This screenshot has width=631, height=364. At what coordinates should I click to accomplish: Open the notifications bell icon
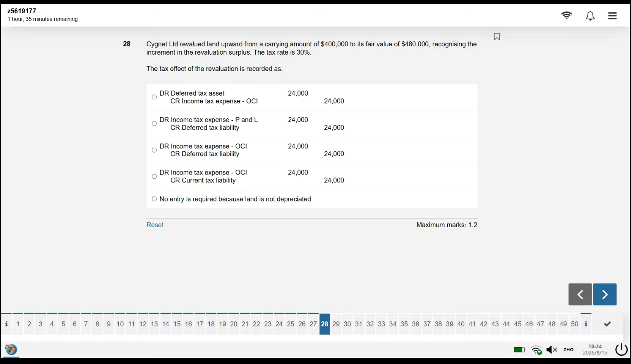point(590,16)
